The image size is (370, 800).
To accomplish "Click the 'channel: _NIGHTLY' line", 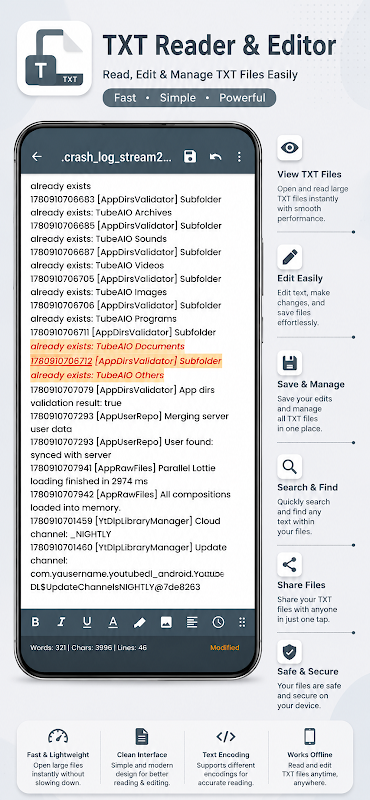I will click(x=70, y=534).
